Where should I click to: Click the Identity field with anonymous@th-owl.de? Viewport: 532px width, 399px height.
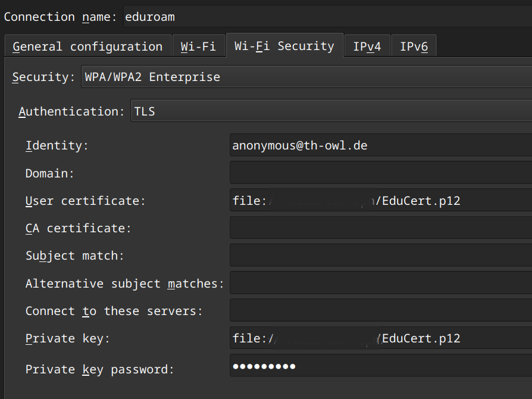click(380, 146)
